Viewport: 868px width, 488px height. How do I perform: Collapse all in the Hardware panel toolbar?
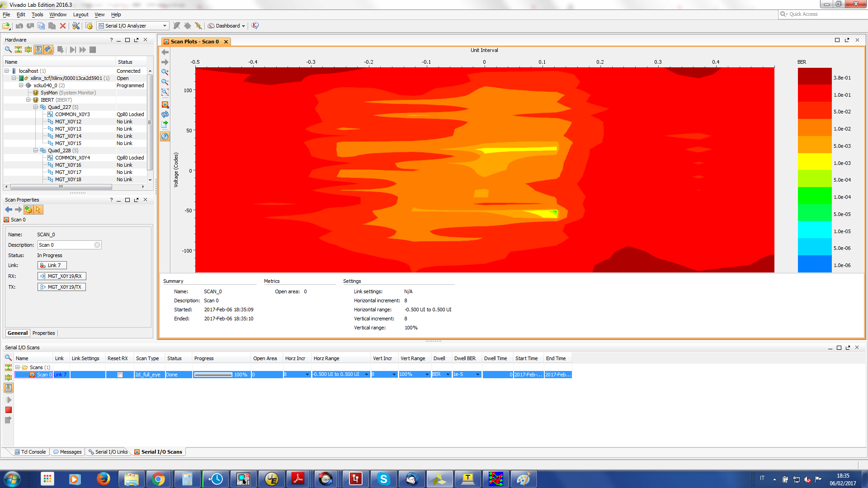tap(18, 50)
